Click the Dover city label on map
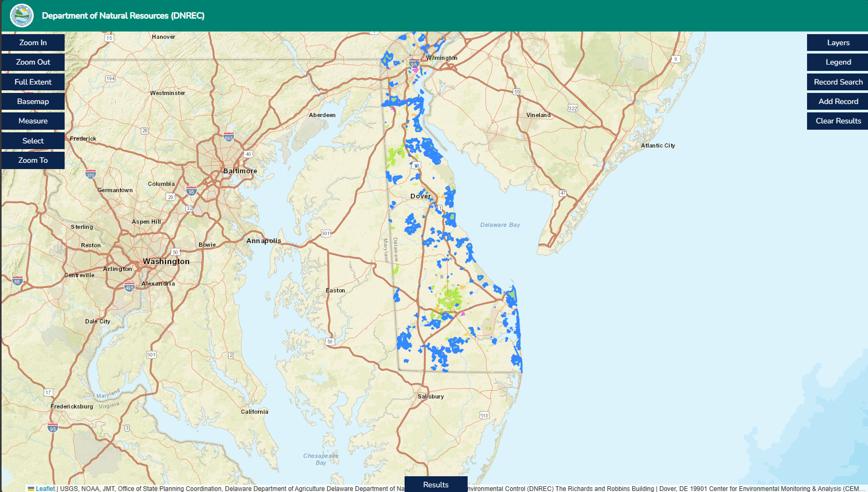Screen dimensions: 868x492 [420, 196]
